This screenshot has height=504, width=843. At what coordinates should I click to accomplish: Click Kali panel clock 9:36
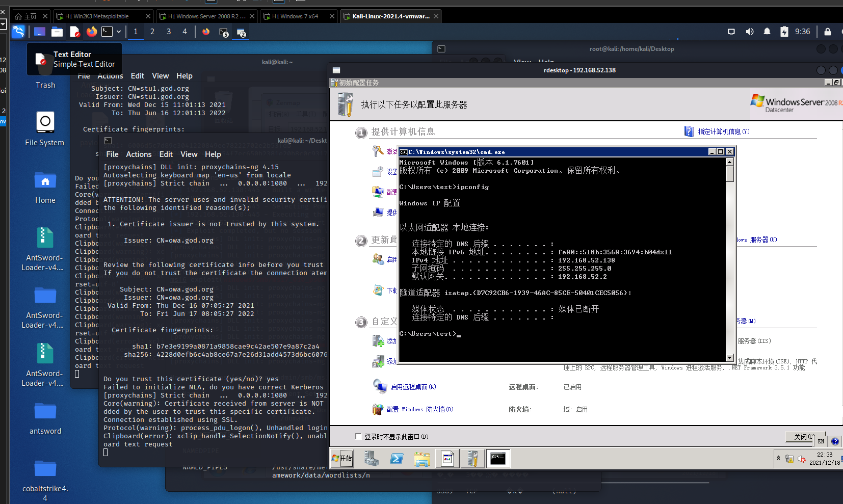802,32
